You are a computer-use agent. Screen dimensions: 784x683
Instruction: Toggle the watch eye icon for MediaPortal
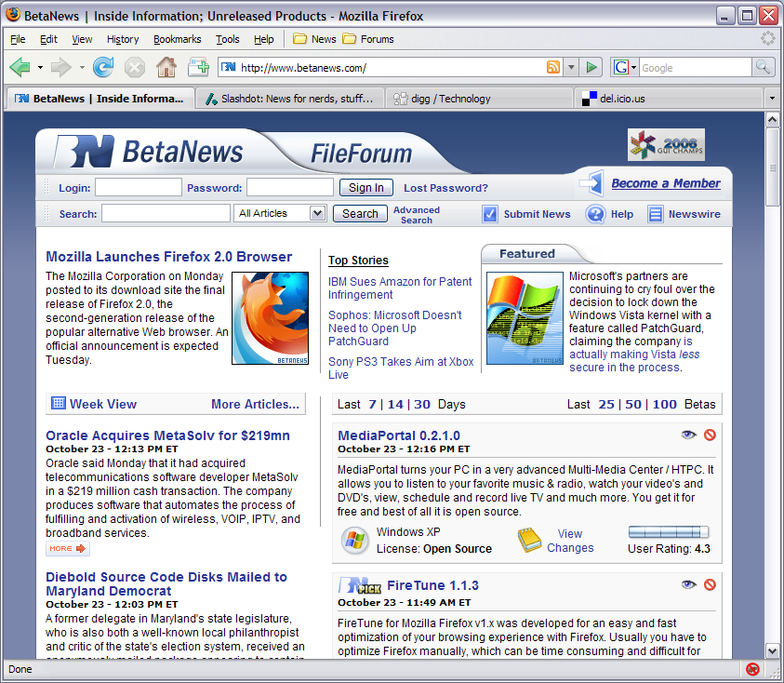click(x=688, y=435)
